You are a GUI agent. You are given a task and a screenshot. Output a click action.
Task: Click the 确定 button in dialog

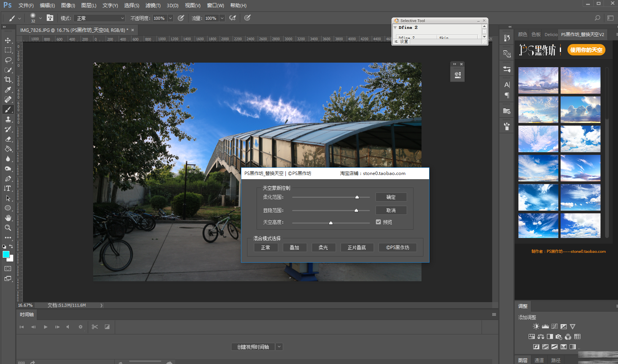pyautogui.click(x=391, y=197)
